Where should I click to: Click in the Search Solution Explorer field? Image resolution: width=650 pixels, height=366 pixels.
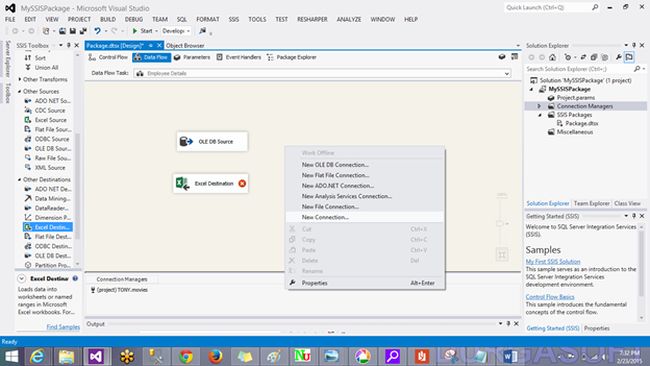click(x=579, y=69)
